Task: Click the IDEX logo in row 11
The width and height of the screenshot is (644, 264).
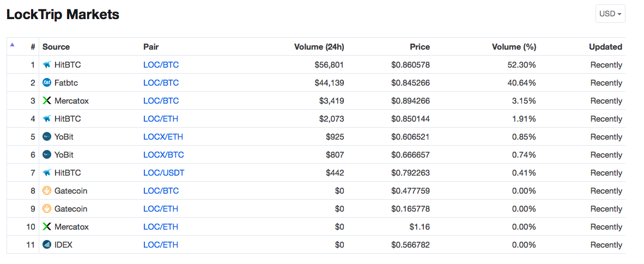Action: coord(47,245)
